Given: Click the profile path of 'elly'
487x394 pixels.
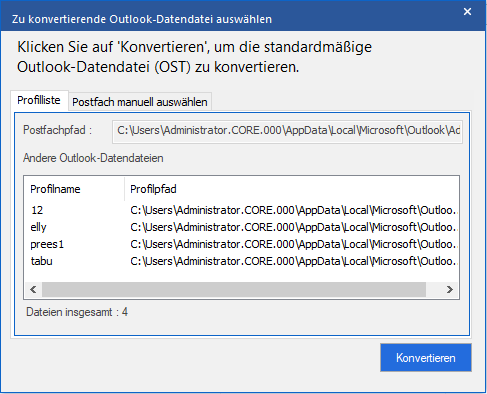Looking at the screenshot, I should pyautogui.click(x=294, y=227).
